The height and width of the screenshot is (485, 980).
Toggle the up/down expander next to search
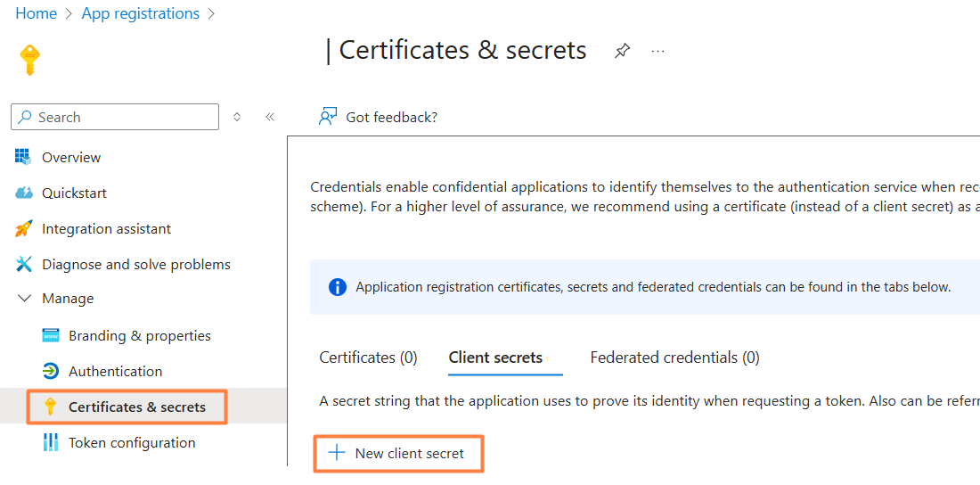point(237,117)
